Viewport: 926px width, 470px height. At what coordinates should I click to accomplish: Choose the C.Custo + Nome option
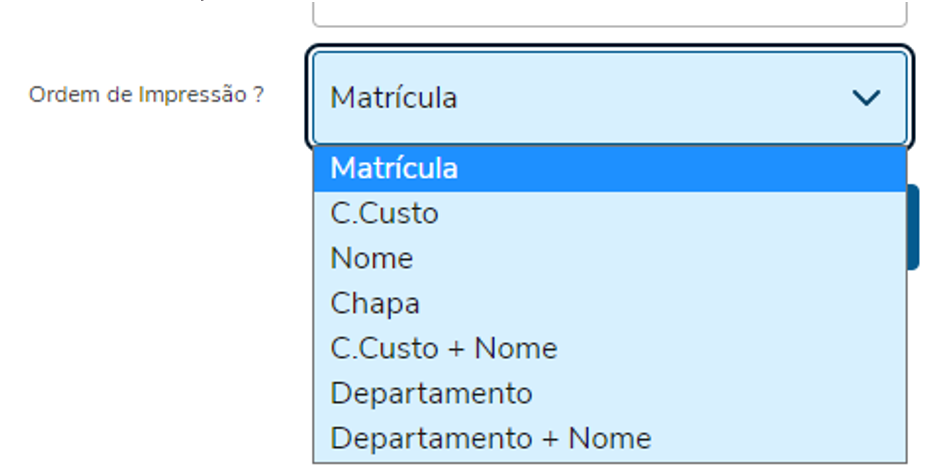444,348
